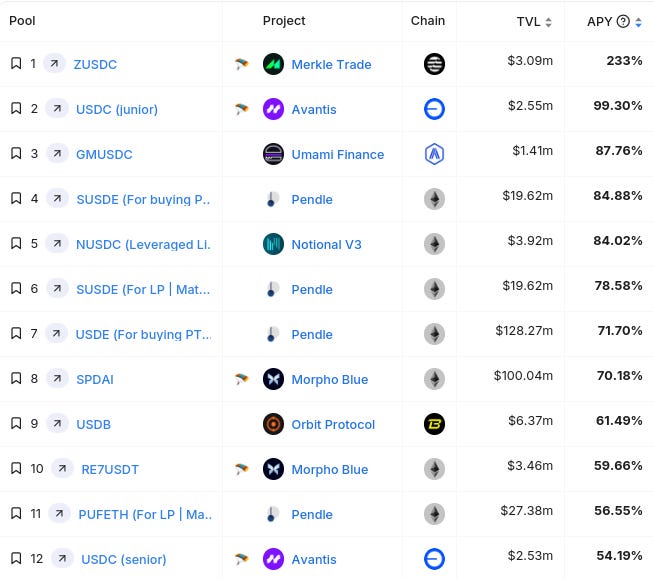Open the Orbit Protocol project link
654x579 pixels.
coord(333,425)
